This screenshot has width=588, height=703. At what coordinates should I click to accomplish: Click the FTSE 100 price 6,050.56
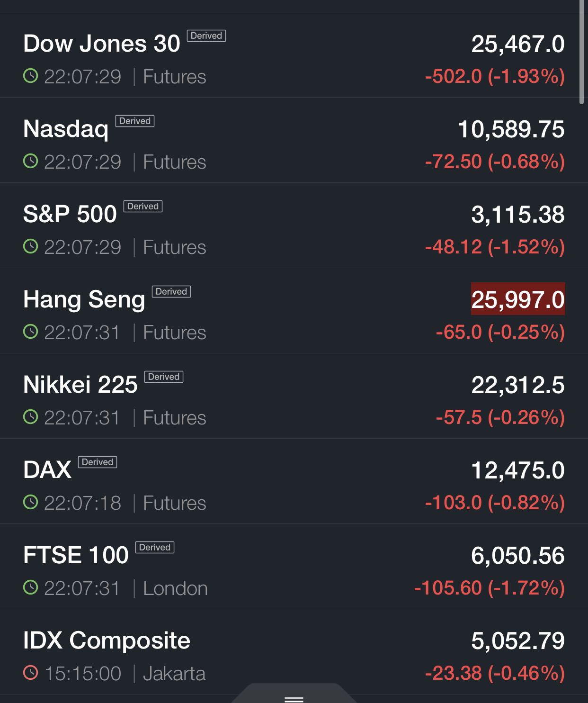(x=518, y=555)
